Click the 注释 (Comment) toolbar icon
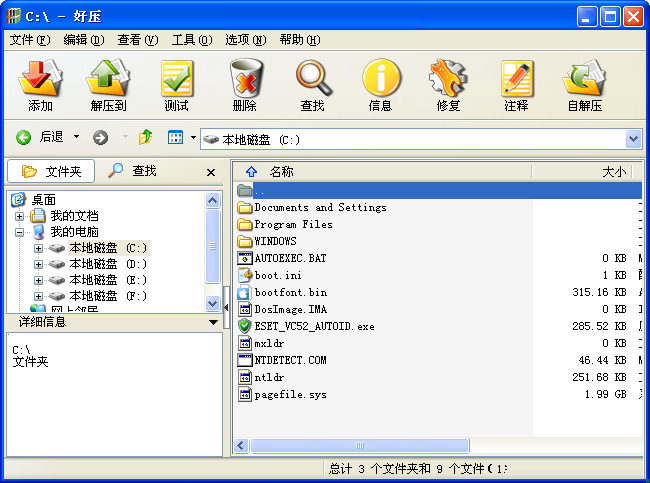650x483 pixels. (516, 85)
